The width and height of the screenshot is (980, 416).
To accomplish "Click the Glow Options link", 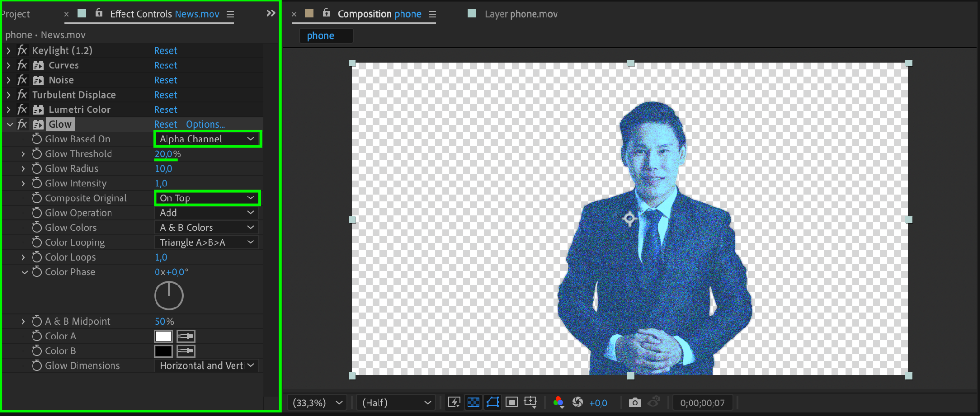I will [x=205, y=124].
